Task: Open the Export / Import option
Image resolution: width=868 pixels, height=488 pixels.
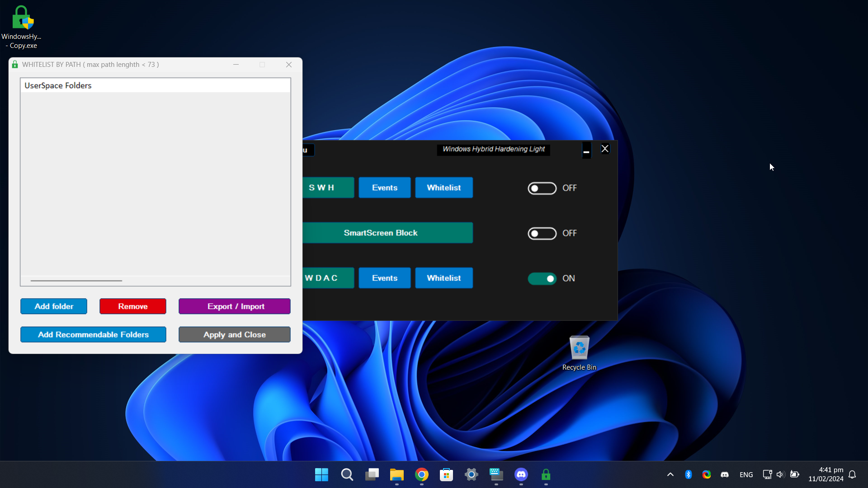Action: coord(234,306)
